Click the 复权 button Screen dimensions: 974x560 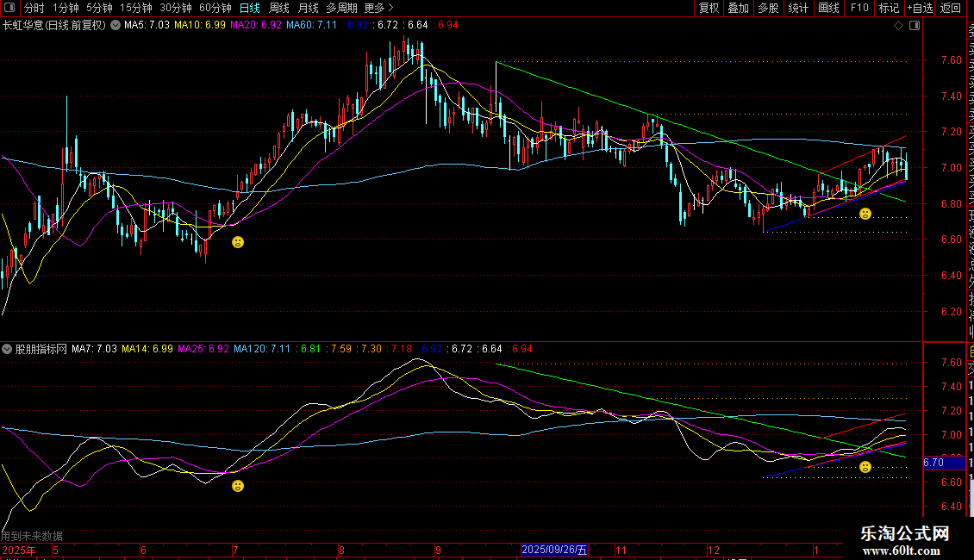point(709,8)
